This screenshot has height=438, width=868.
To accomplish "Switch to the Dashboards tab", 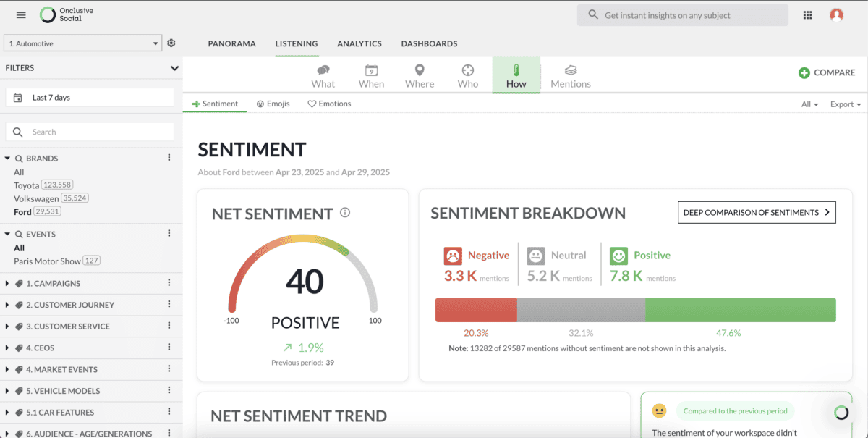I will pyautogui.click(x=429, y=43).
